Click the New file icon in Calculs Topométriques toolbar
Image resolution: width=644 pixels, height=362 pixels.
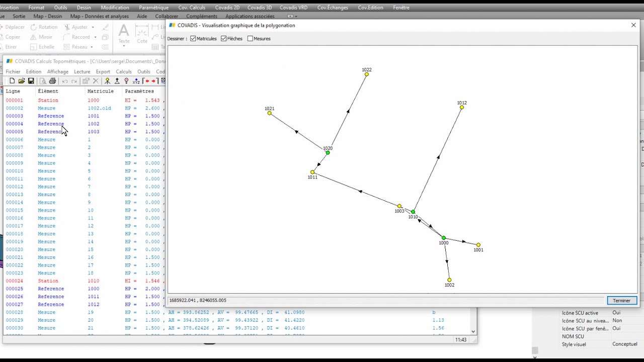(x=12, y=81)
